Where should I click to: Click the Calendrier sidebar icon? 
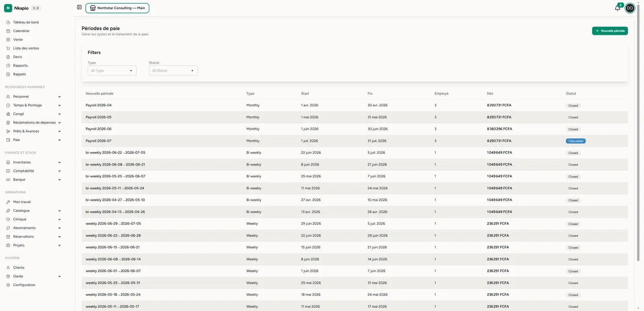tap(8, 31)
